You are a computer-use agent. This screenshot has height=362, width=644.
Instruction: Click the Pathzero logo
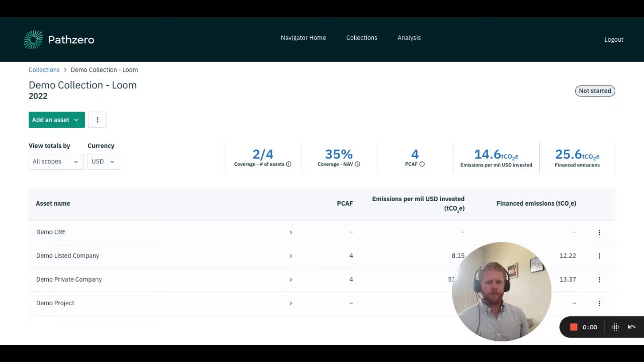pos(59,40)
